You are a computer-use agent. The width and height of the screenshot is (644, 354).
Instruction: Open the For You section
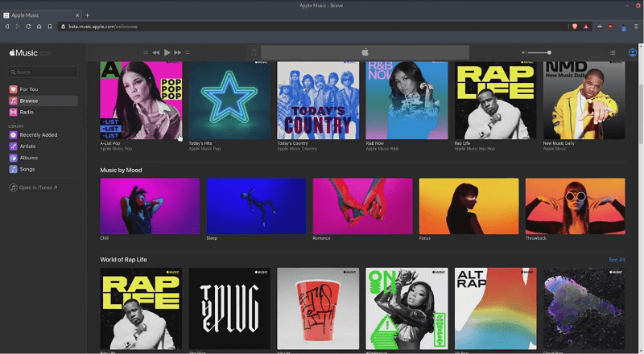point(43,89)
